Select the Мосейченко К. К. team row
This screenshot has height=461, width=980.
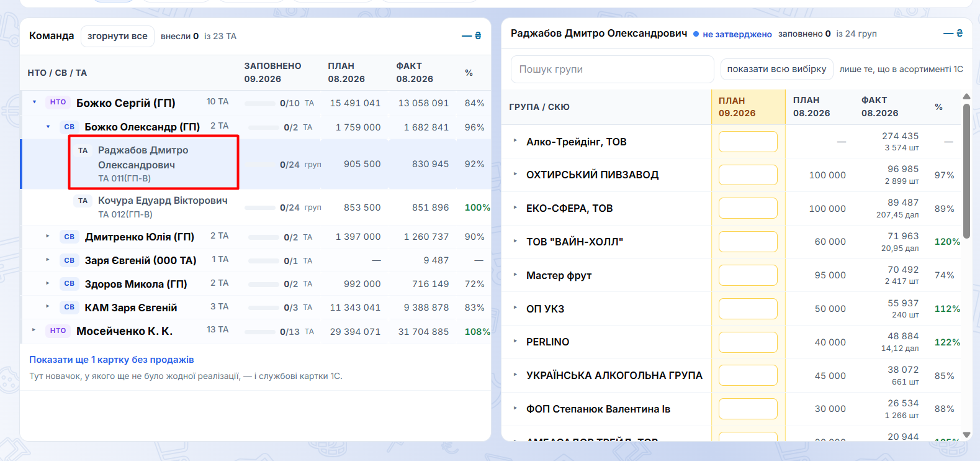pos(256,331)
